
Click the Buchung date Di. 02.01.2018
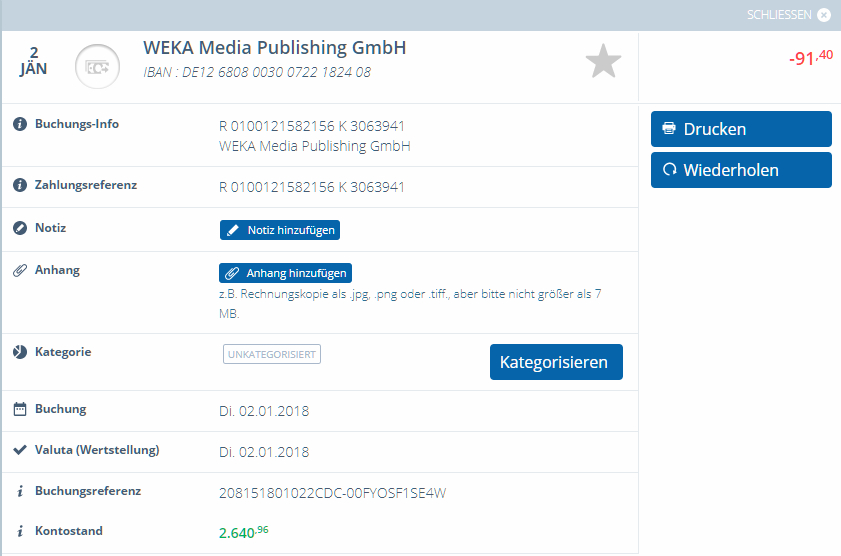click(x=264, y=411)
